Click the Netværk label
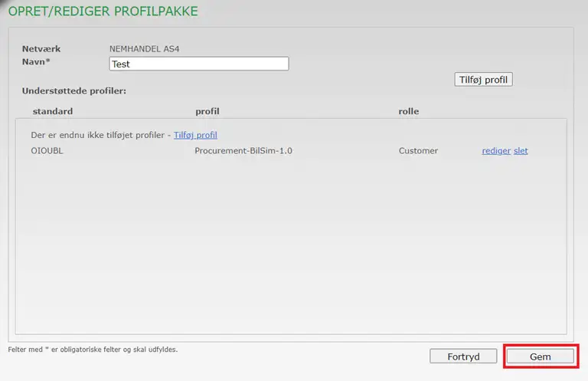 tap(41, 49)
